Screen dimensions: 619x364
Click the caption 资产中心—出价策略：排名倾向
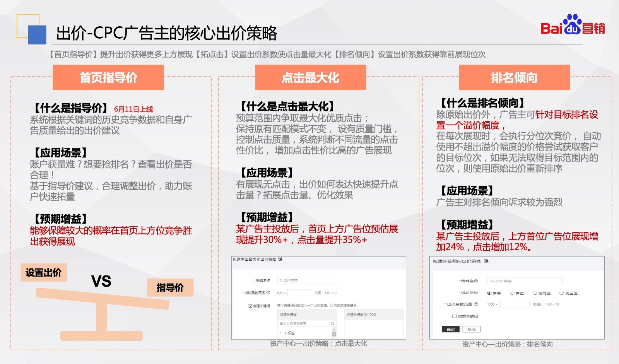(x=507, y=344)
